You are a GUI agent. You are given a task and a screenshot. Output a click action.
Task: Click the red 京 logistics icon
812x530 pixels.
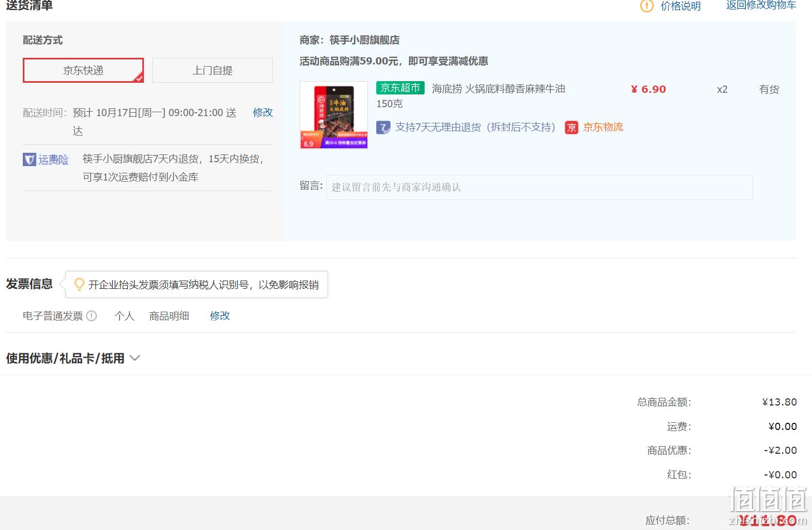571,128
